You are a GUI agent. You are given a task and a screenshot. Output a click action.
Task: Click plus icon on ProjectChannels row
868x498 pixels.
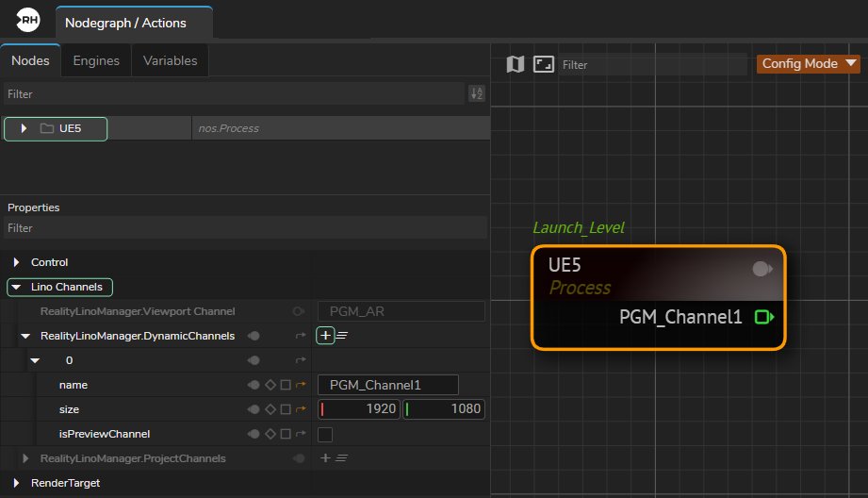(x=325, y=458)
